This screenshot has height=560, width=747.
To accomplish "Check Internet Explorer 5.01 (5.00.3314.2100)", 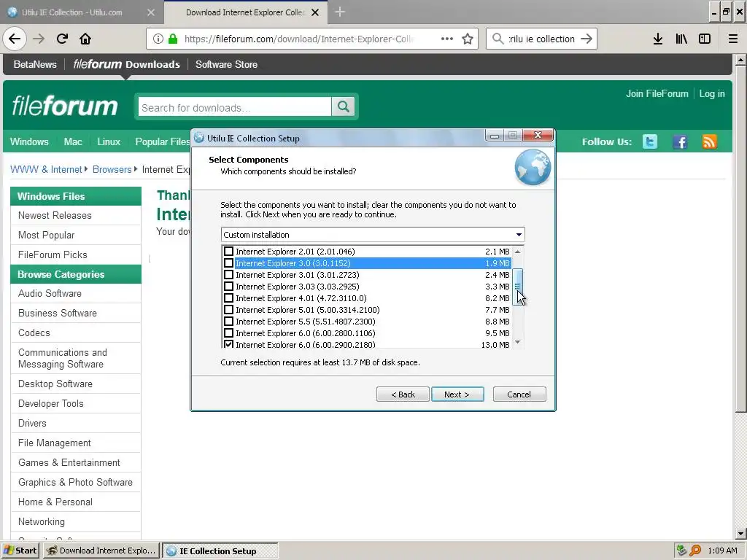I will pos(228,309).
